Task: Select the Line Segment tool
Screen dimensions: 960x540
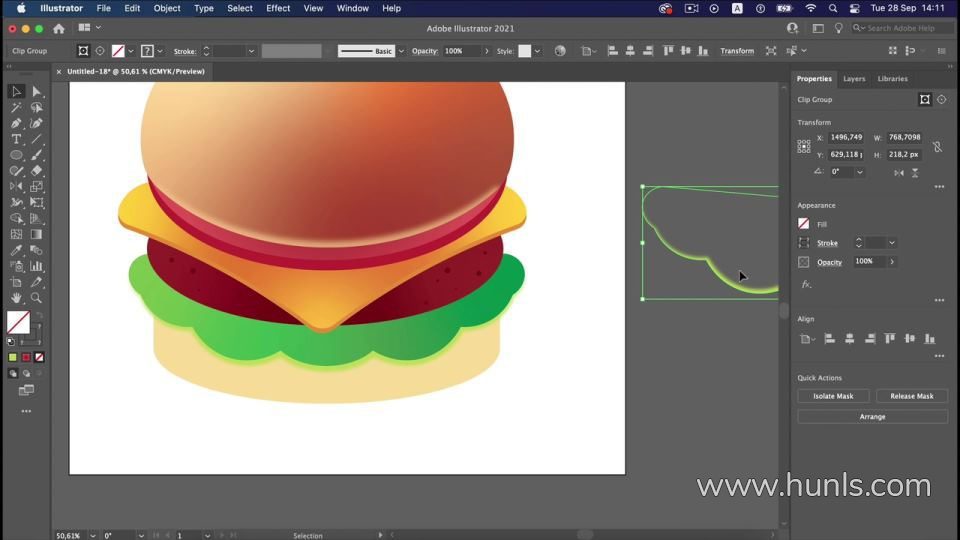Action: (x=37, y=139)
